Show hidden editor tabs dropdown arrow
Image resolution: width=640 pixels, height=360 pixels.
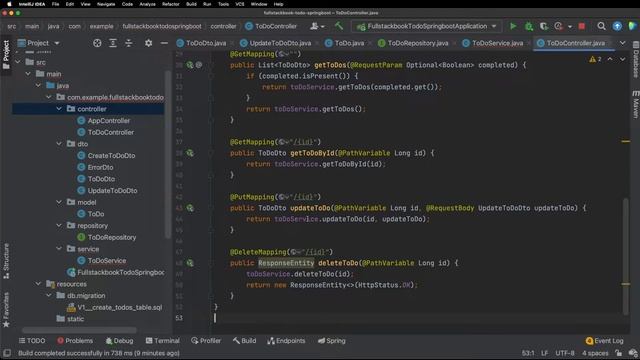(x=622, y=43)
